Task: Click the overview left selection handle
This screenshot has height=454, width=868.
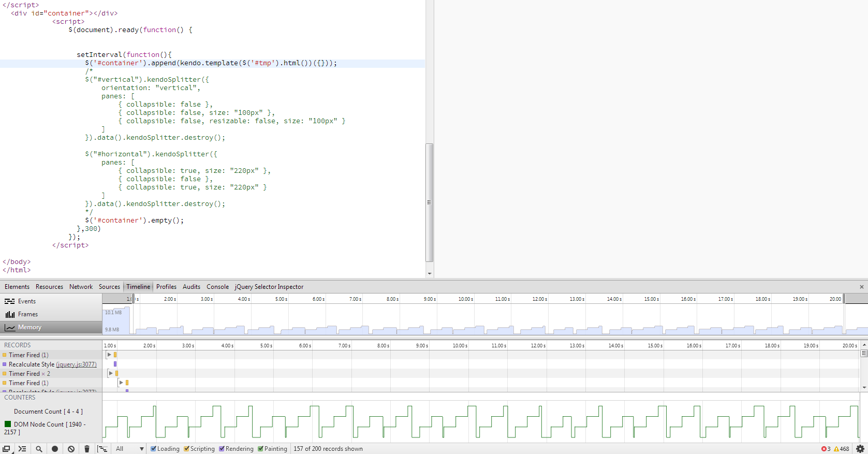Action: tap(133, 299)
